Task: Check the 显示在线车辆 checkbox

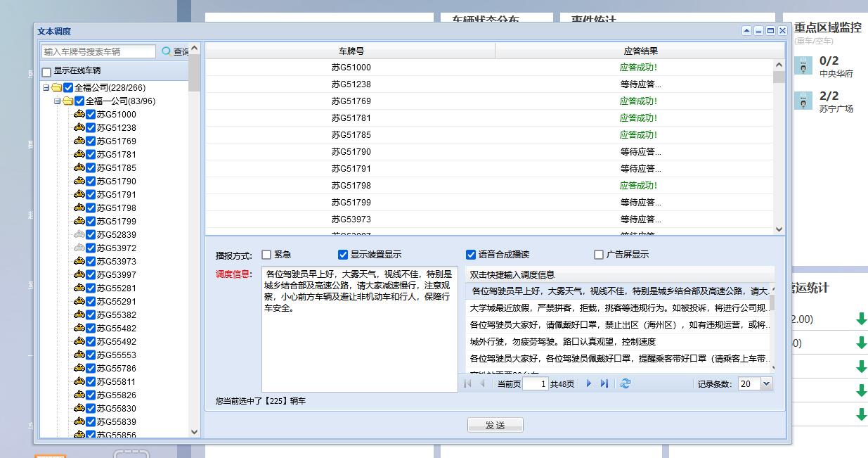Action: (x=46, y=72)
